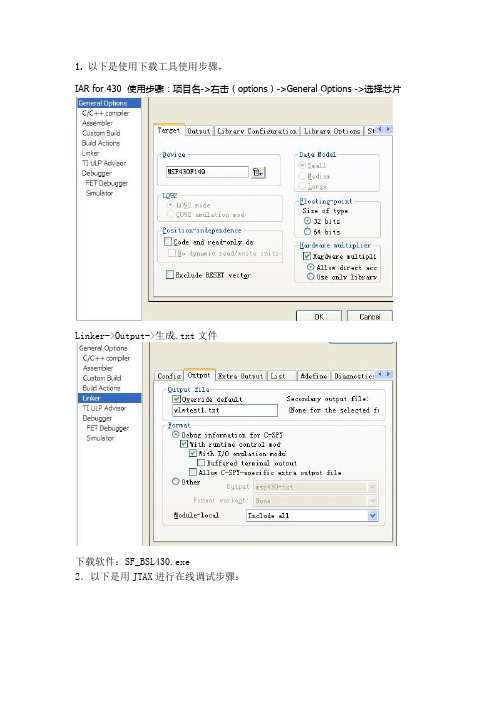Image resolution: width=496 pixels, height=702 pixels.
Task: Open the Output format msp430-txt dropdown
Action: [372, 487]
